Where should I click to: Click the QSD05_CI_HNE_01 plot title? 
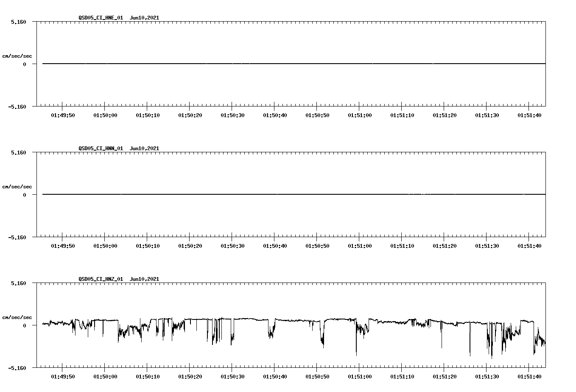coord(119,18)
